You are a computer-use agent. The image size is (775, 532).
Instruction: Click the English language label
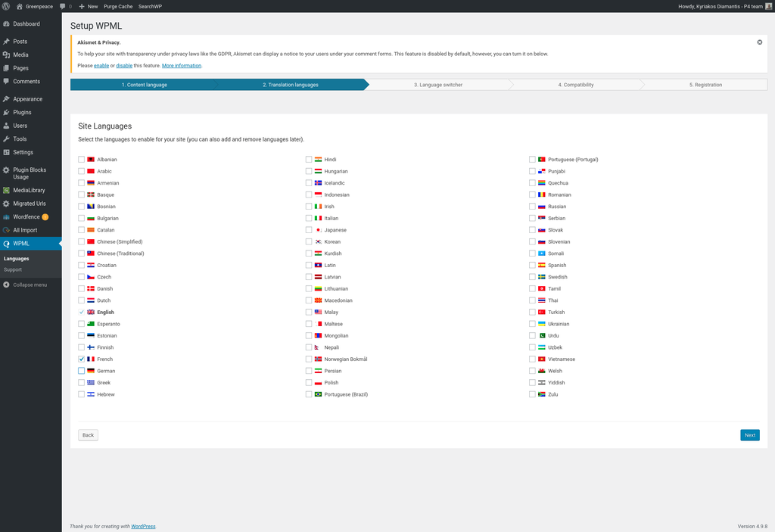105,313
